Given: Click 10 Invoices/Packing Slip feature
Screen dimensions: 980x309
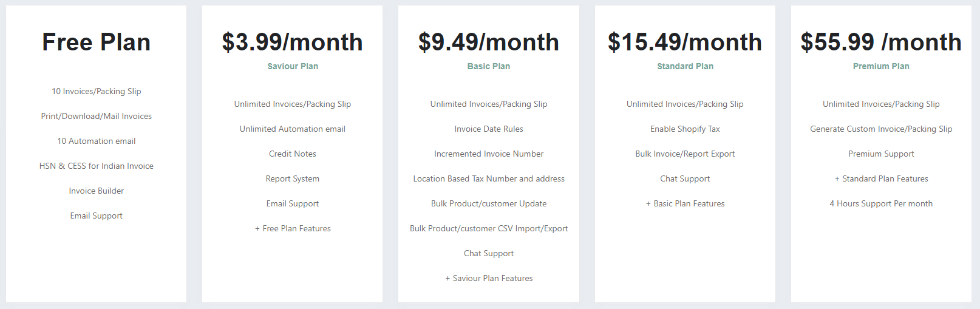Looking at the screenshot, I should tap(96, 91).
